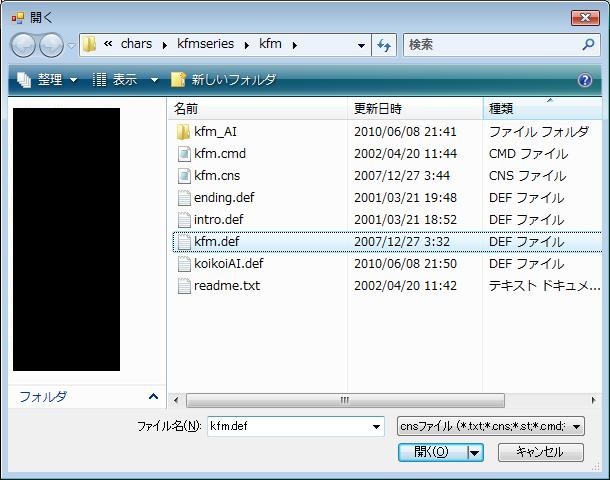
Task: Sort by 名前 column header
Action: tap(258, 108)
